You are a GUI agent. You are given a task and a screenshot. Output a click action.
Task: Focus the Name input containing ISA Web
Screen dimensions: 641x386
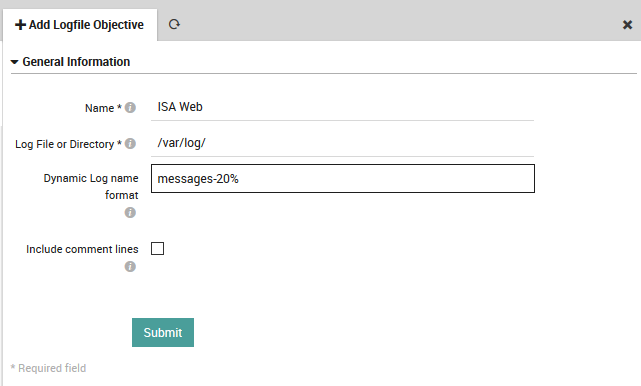[343, 107]
